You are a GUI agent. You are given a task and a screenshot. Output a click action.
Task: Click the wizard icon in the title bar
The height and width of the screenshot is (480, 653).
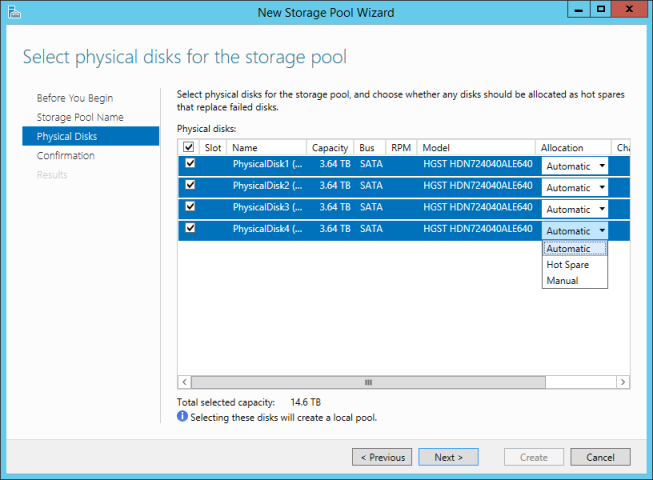[14, 12]
